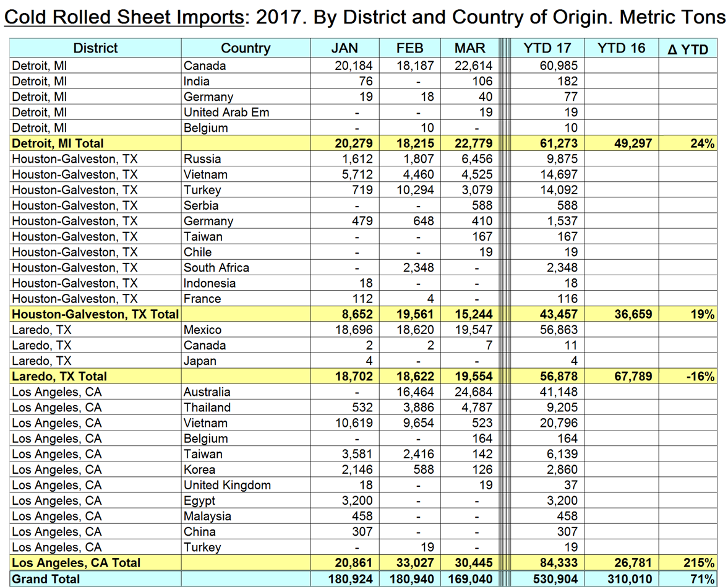Select the Australia country cell
This screenshot has width=728, height=587.
(207, 392)
